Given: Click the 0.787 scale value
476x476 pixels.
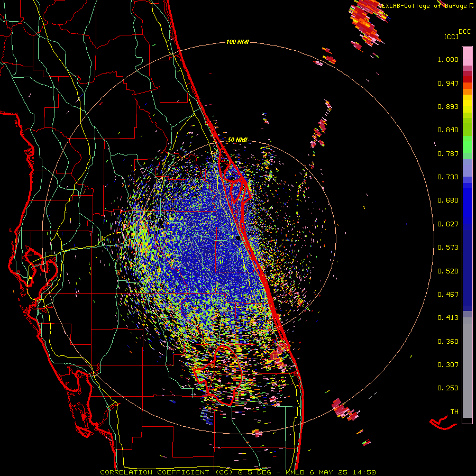Looking at the screenshot, I should 448,153.
